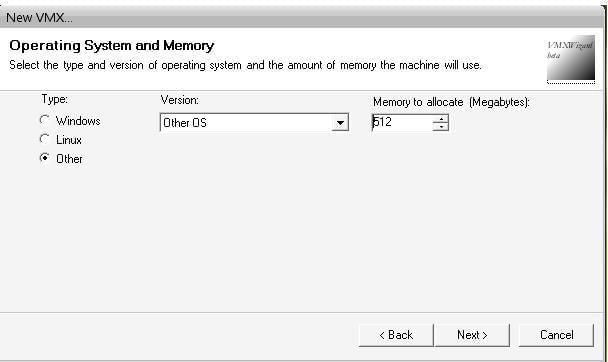
Task: Click the VMXWizard beta logo image
Action: 571,59
